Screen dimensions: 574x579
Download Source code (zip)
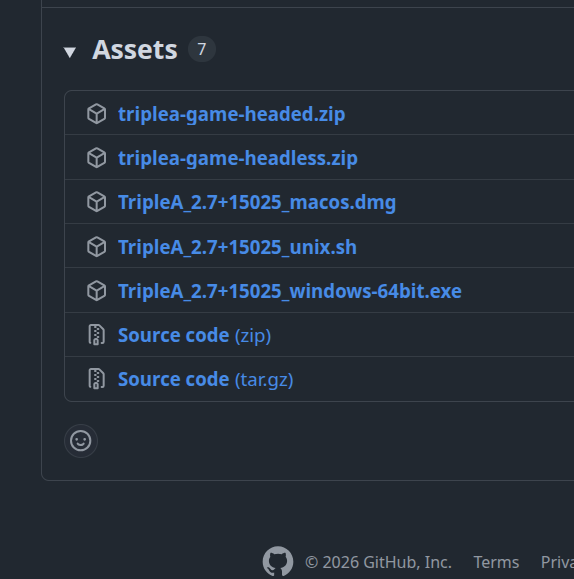(x=194, y=335)
